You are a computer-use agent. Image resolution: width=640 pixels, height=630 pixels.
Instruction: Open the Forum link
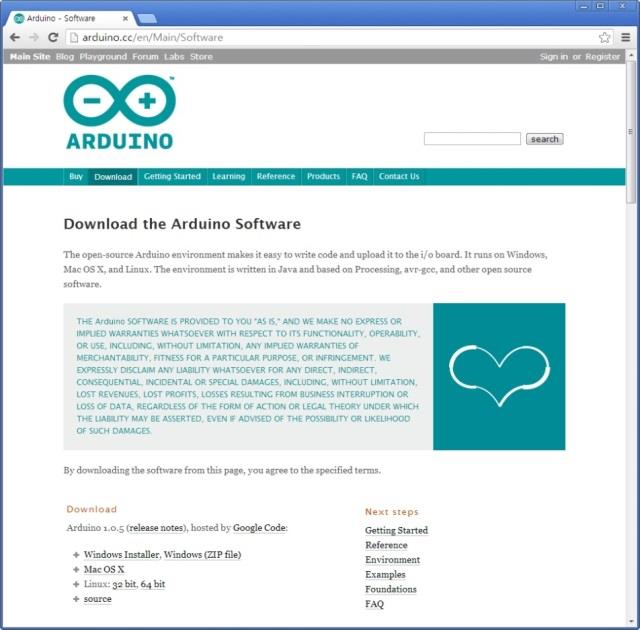point(145,57)
